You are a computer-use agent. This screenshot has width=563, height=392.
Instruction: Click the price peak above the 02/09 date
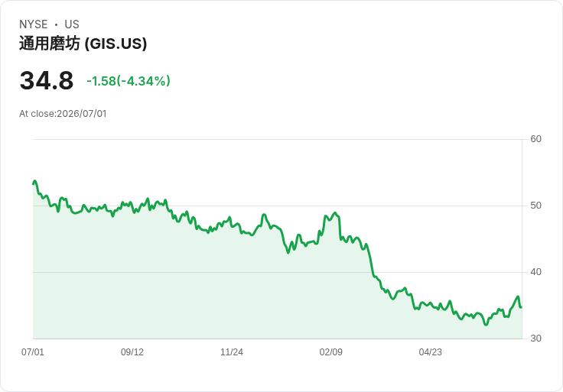(335, 213)
